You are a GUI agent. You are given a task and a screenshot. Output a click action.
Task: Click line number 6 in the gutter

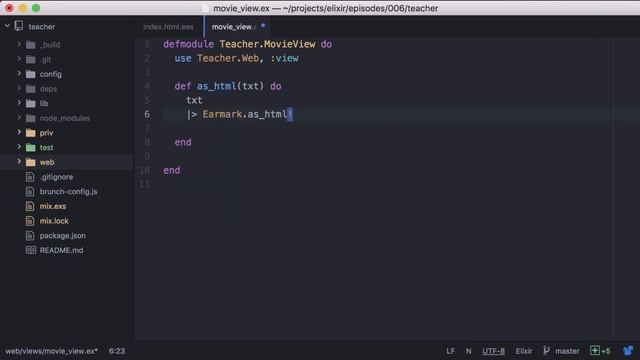(x=147, y=114)
